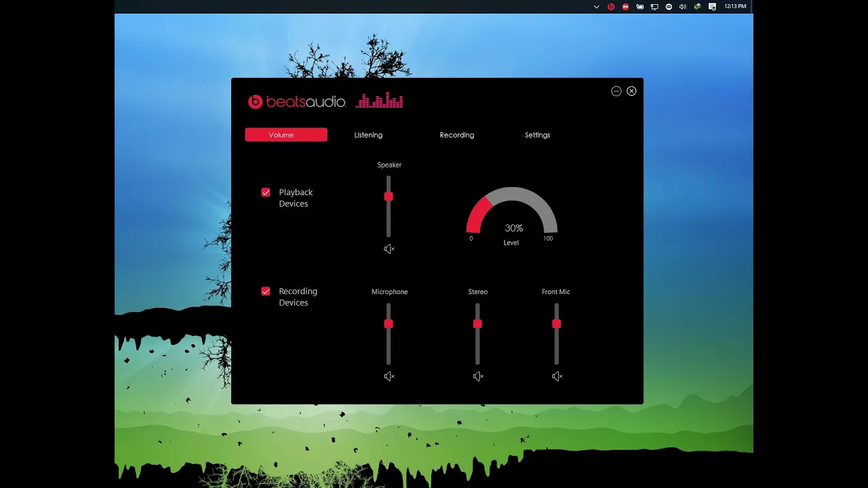The image size is (868, 488).
Task: Close the Beats Audio window
Action: [631, 91]
